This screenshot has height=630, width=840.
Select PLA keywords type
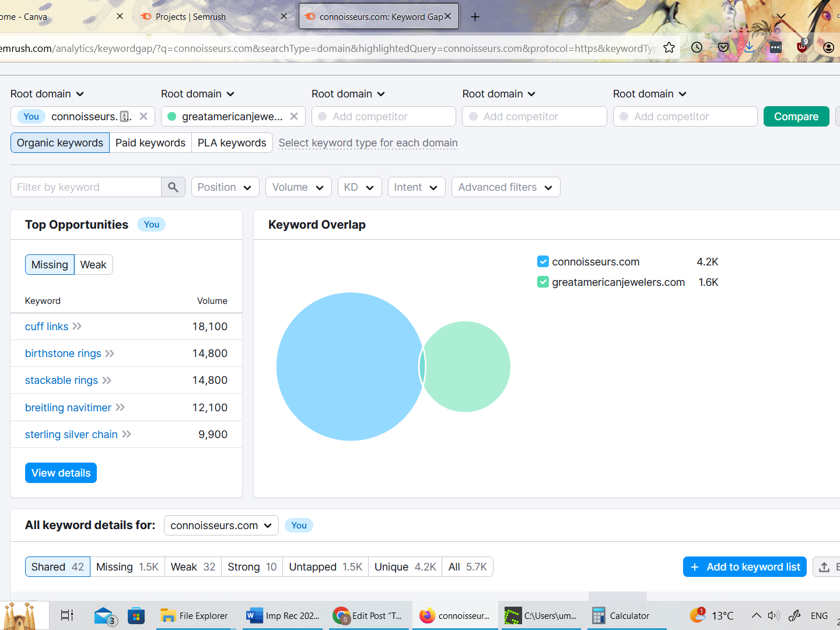232,143
